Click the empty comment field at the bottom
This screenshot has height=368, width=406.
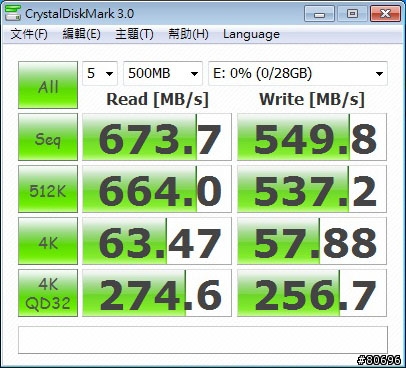[x=203, y=340]
